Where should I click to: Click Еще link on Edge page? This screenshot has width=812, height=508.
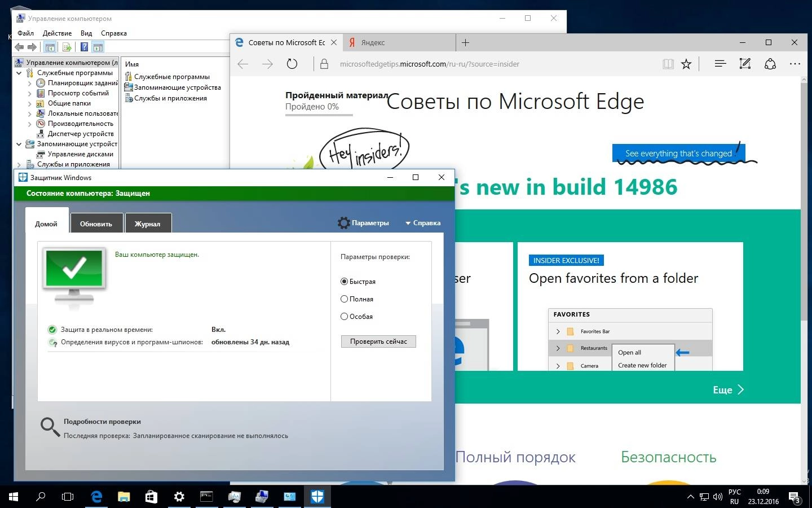[728, 390]
